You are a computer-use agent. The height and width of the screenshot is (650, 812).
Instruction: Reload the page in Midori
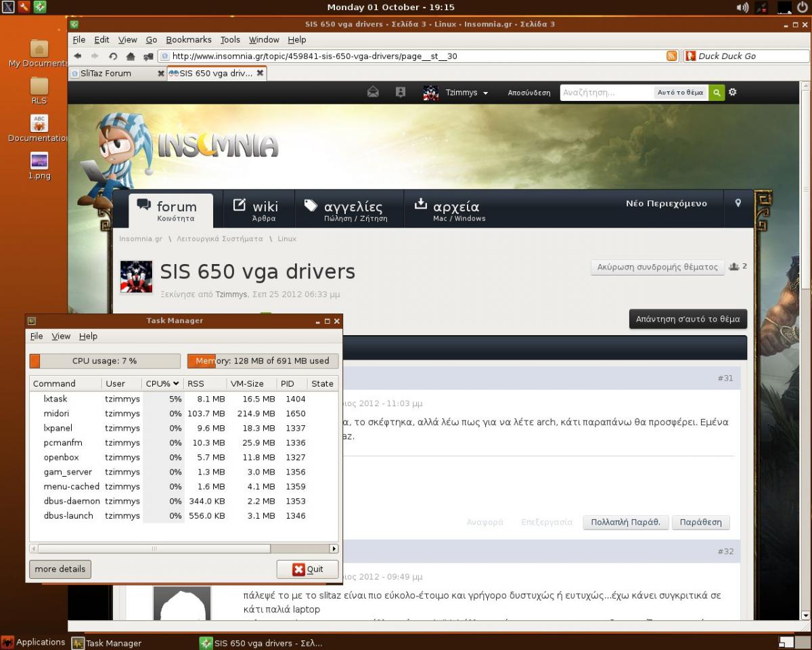(x=113, y=56)
